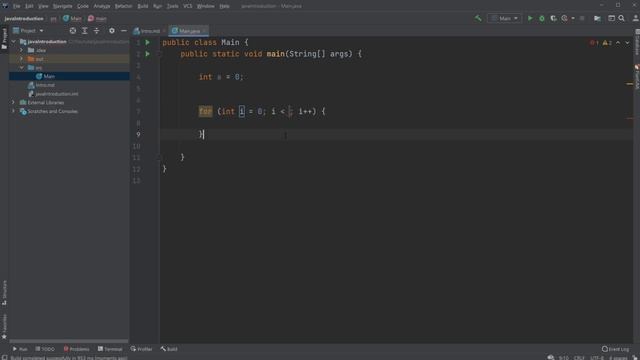Place cursor on the 'int a = 0;' line
This screenshot has height=360, width=640.
(221, 77)
